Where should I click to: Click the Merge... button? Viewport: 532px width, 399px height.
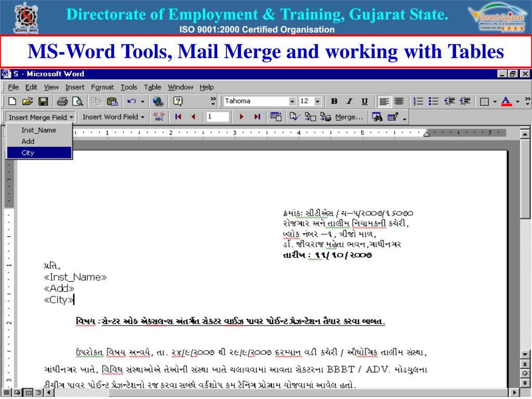pos(349,117)
